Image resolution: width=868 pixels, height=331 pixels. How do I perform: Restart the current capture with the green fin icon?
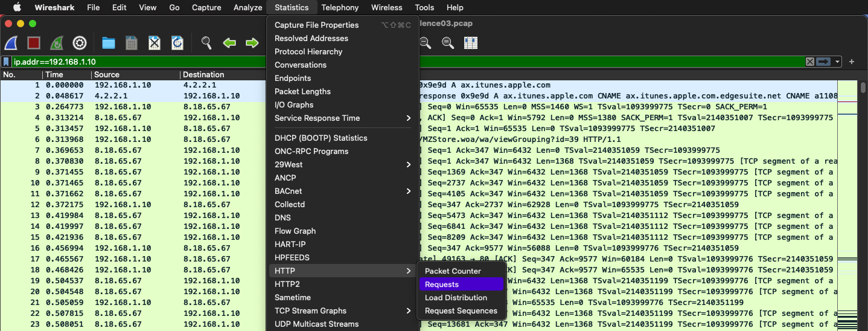pos(57,43)
